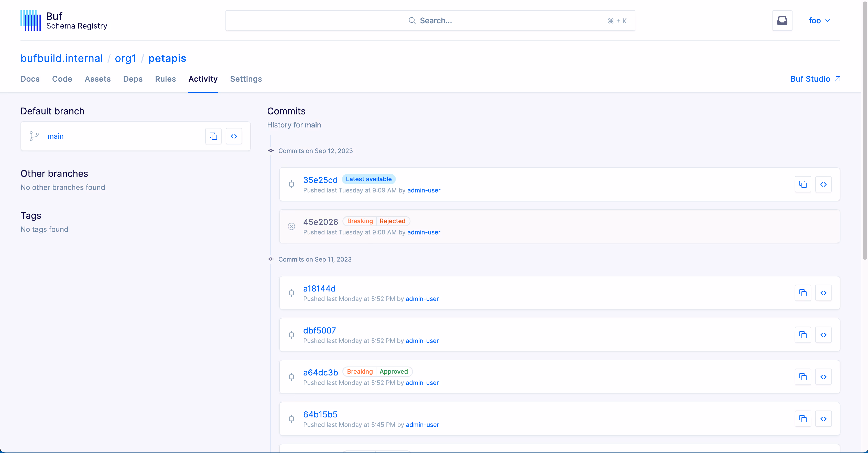
Task: Click the rejected X icon on commit 45e2026
Action: [291, 227]
